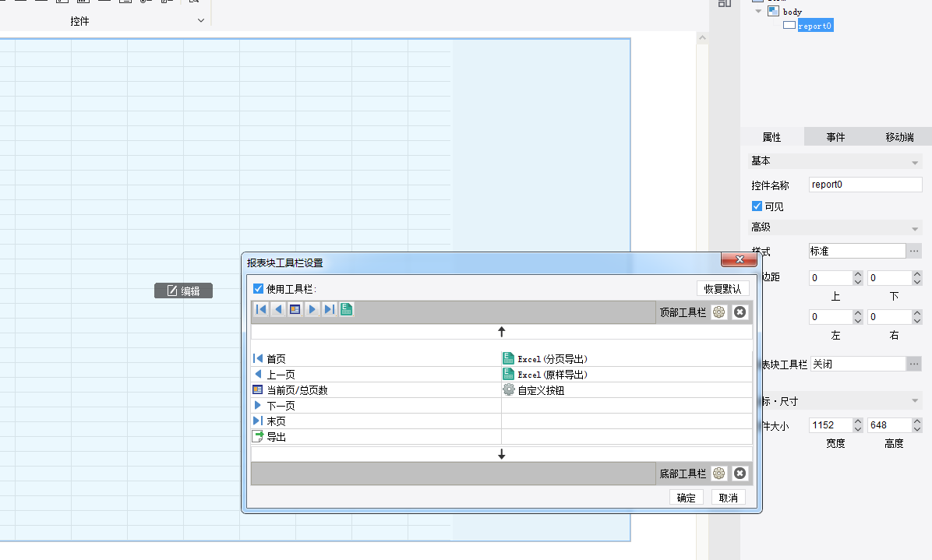
Task: Select 首页 in the button list
Action: coord(376,359)
